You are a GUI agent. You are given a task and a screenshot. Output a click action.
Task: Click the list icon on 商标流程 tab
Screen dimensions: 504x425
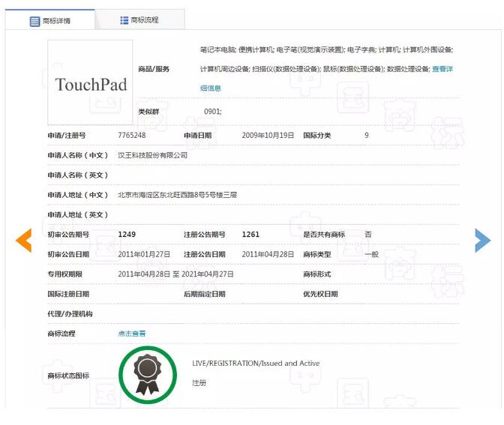(124, 20)
